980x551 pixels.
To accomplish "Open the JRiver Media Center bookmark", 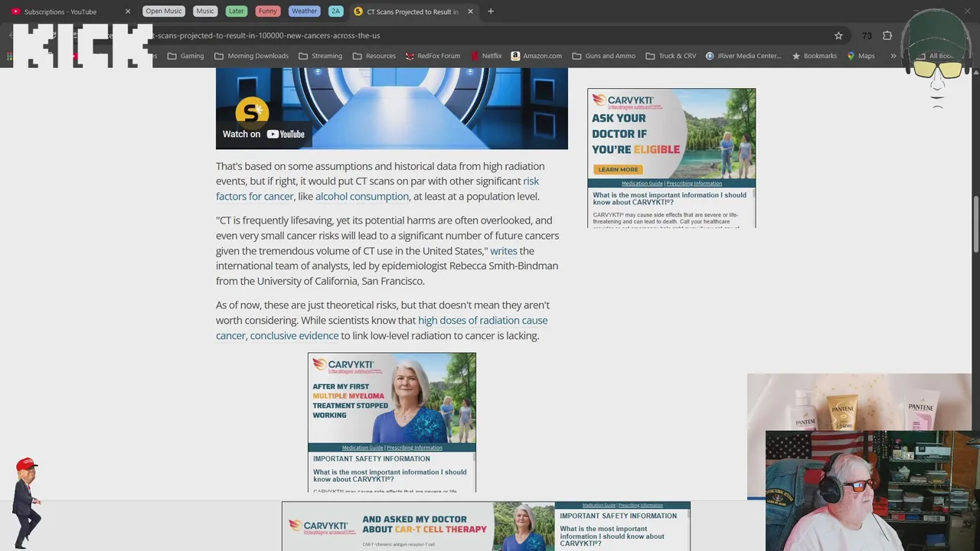I will coord(743,56).
